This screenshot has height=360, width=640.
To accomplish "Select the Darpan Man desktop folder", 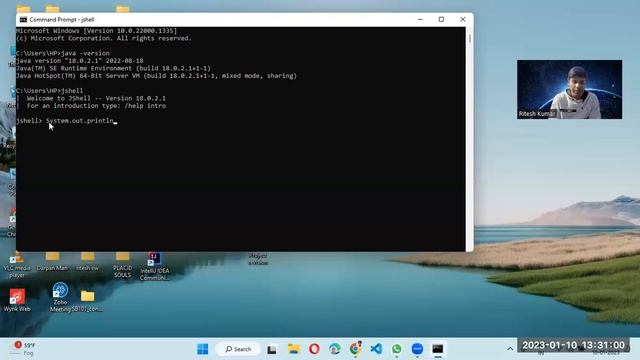I will click(52, 262).
